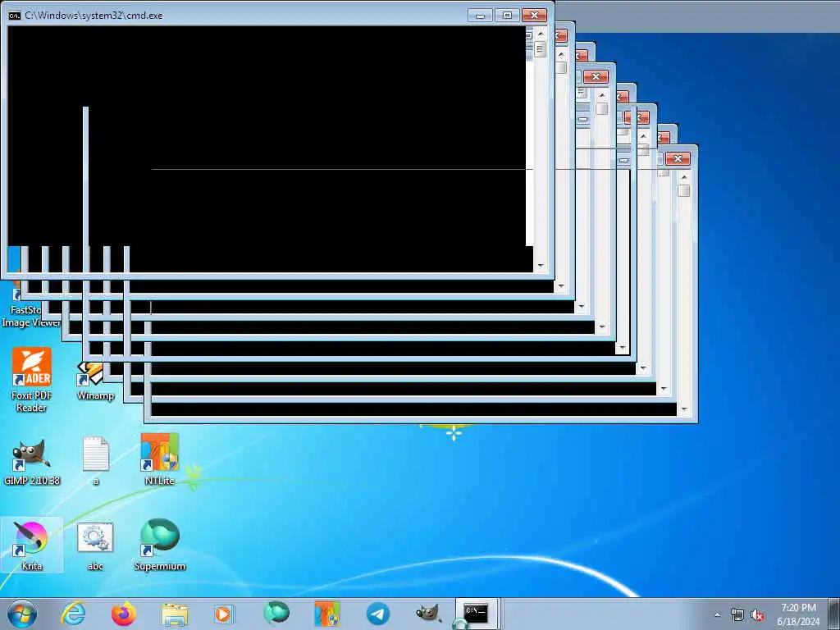This screenshot has width=840, height=630.
Task: Open the Supermium desktop shortcut
Action: pyautogui.click(x=160, y=545)
